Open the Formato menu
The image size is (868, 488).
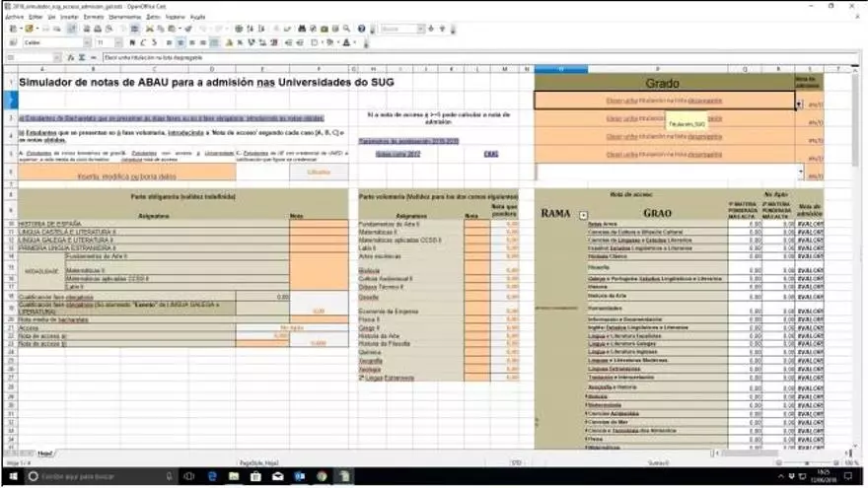(92, 17)
